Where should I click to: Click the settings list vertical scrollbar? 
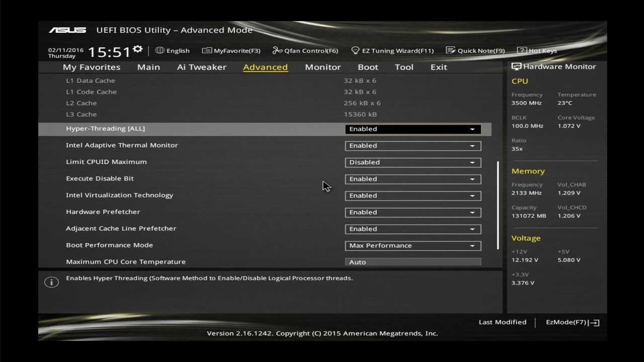(498, 205)
